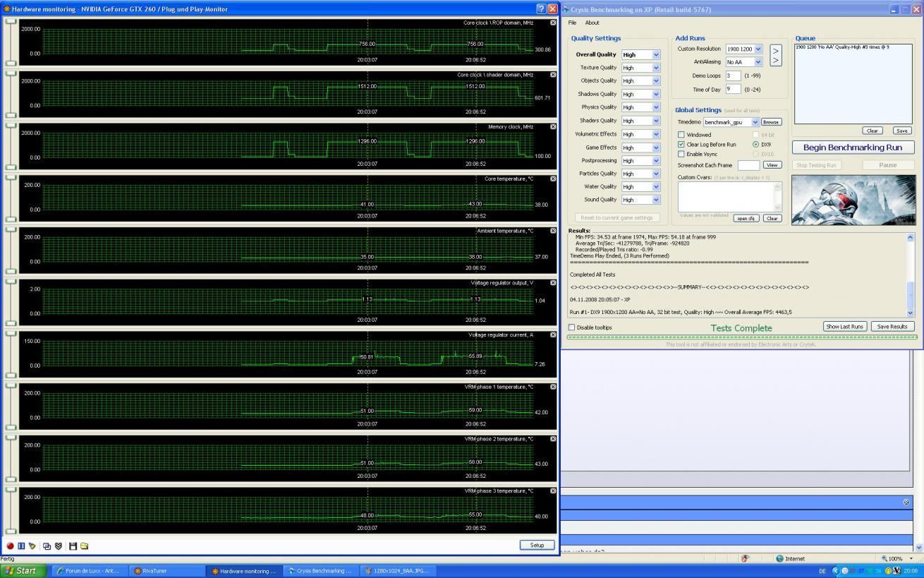
Task: Close the Memory clock graph
Action: tap(553, 127)
